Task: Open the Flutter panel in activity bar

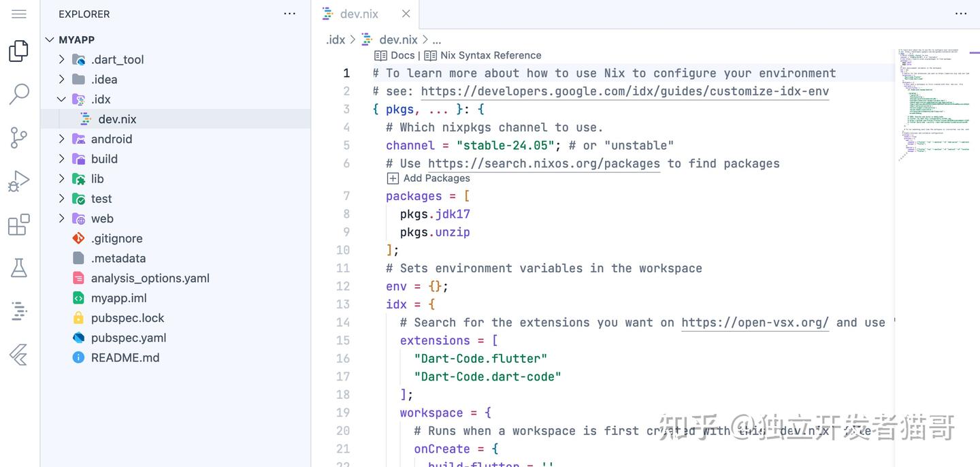Action: coord(19,355)
